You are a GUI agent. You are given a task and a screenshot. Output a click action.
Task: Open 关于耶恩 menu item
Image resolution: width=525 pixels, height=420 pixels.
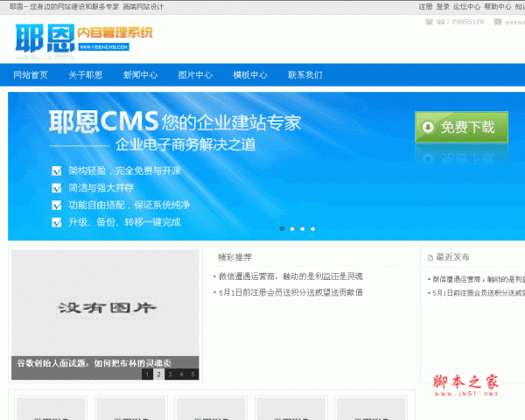86,75
